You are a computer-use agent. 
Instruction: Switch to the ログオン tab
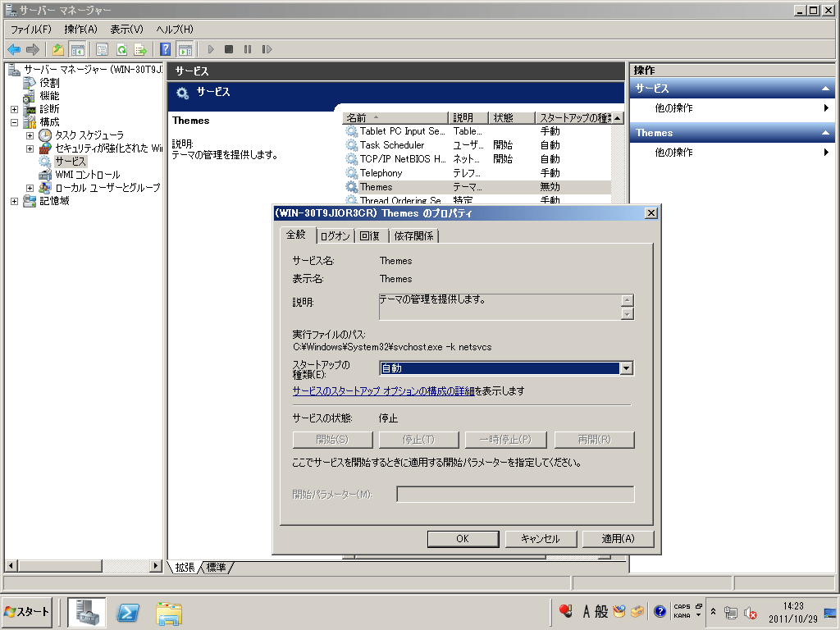click(335, 235)
